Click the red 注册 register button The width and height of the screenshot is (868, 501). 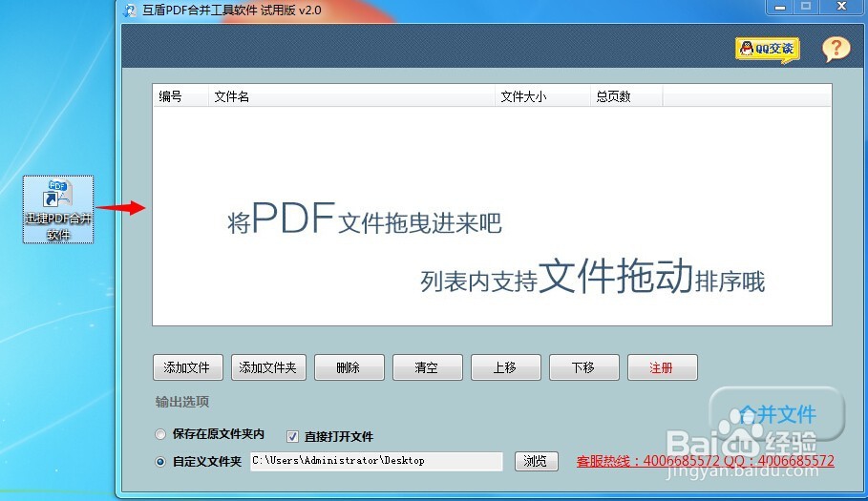tap(663, 367)
